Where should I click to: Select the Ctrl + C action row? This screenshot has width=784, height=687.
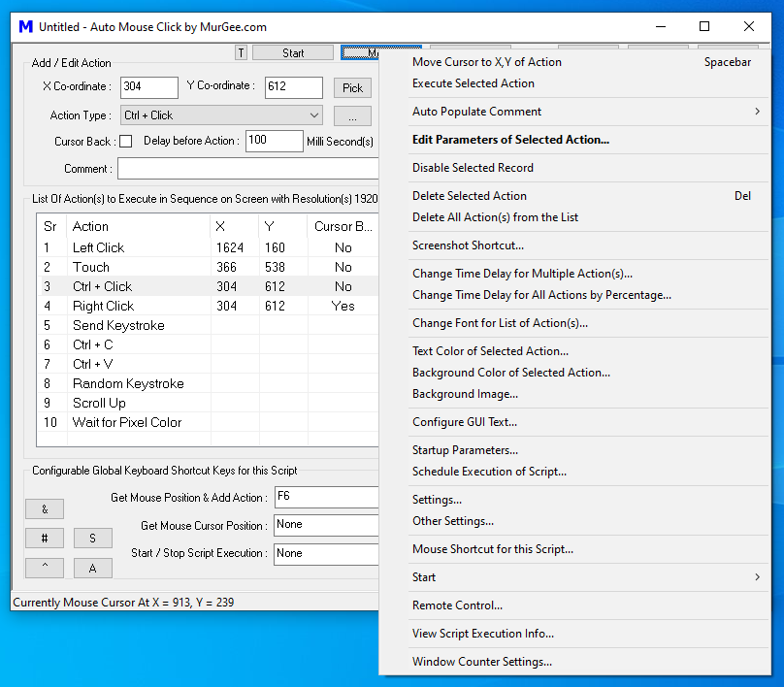(208, 345)
